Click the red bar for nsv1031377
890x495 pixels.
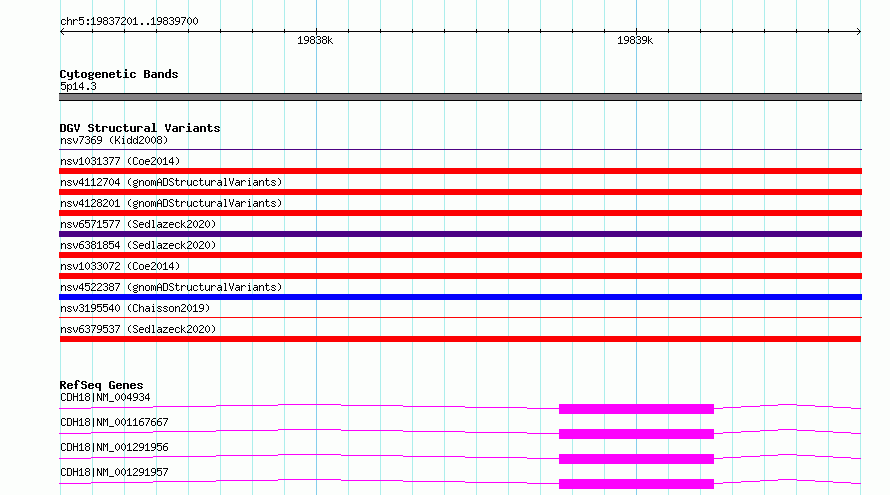coord(460,171)
